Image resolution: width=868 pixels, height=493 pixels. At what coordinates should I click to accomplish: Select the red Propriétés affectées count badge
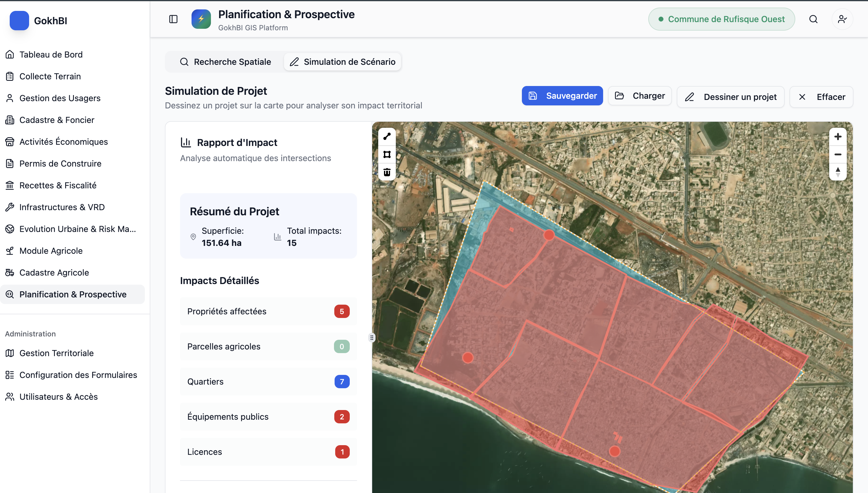pos(342,311)
